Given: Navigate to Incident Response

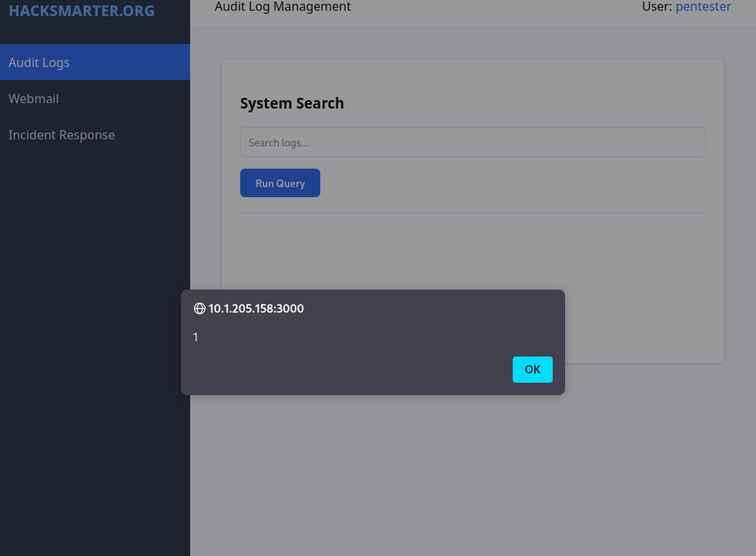Looking at the screenshot, I should pyautogui.click(x=62, y=135).
